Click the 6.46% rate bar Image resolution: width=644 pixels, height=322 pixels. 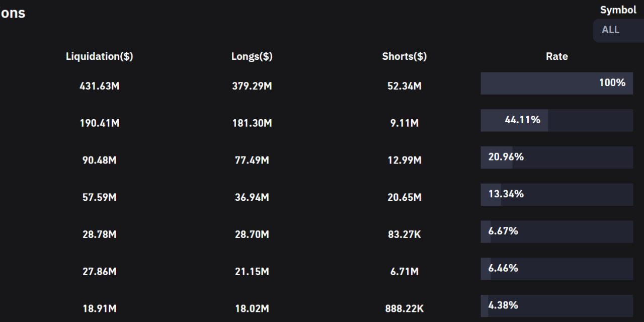tap(556, 269)
